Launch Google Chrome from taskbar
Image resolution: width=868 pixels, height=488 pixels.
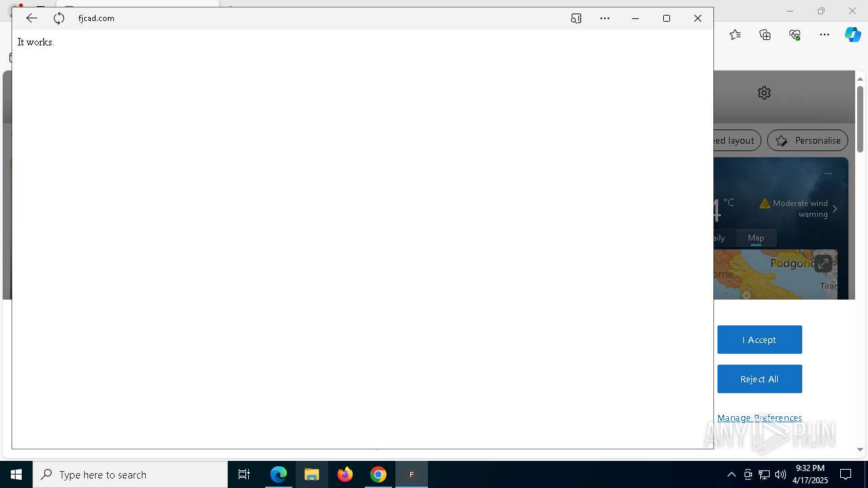[x=378, y=474]
